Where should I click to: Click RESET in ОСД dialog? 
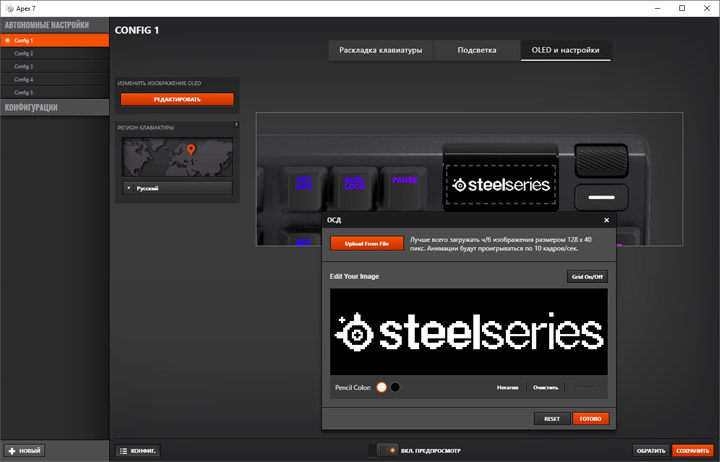point(552,419)
